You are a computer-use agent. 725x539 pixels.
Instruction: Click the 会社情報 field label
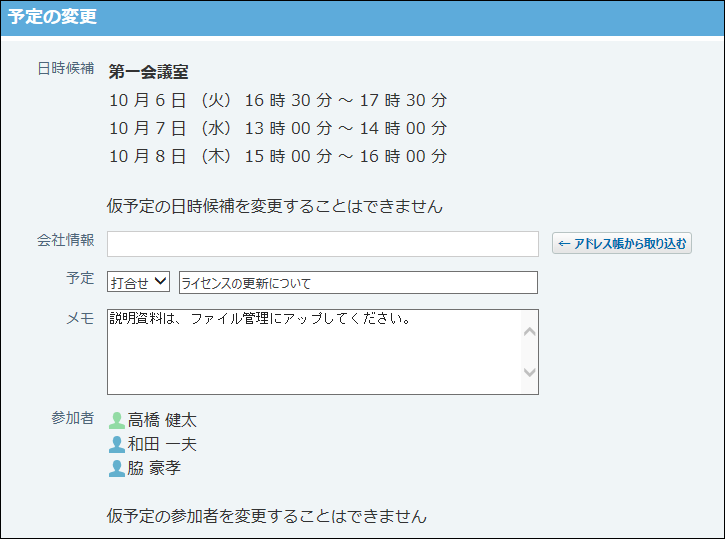tap(66, 240)
